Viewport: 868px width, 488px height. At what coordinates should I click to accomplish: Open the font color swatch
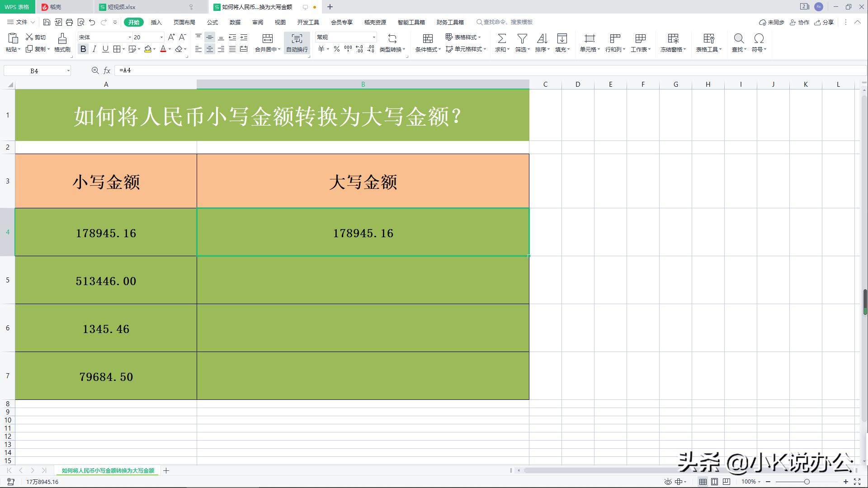pos(164,50)
